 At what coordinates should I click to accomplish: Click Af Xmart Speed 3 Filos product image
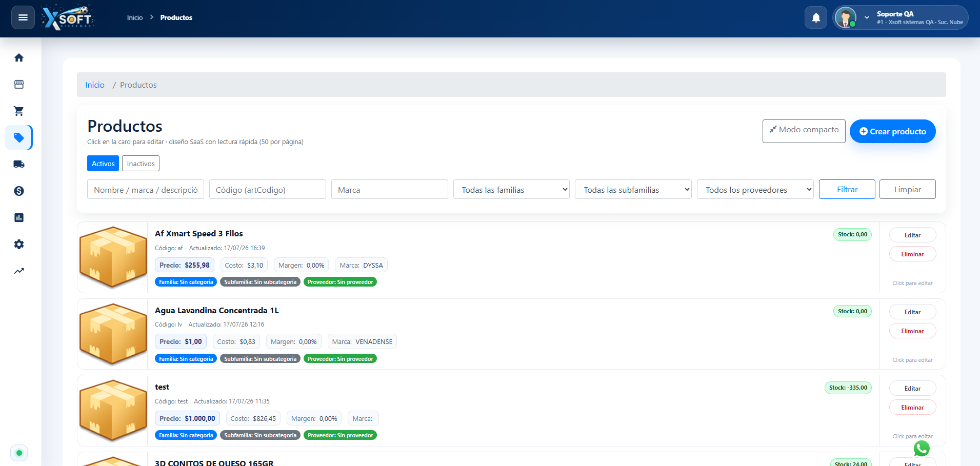[x=113, y=257]
